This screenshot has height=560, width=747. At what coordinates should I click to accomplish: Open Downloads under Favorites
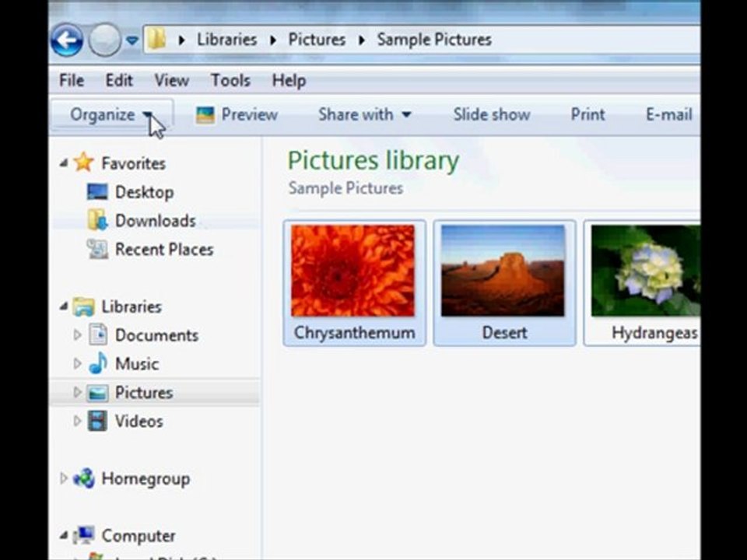tap(156, 221)
